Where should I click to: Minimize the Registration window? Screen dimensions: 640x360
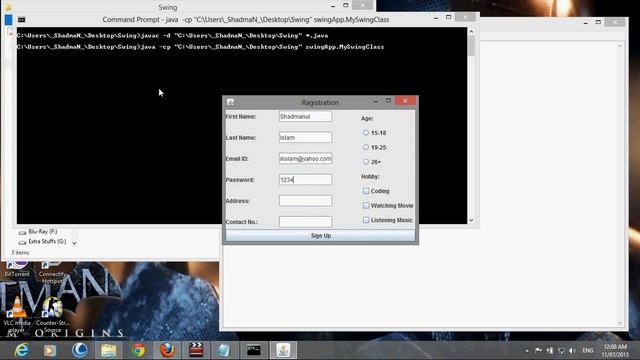click(376, 101)
